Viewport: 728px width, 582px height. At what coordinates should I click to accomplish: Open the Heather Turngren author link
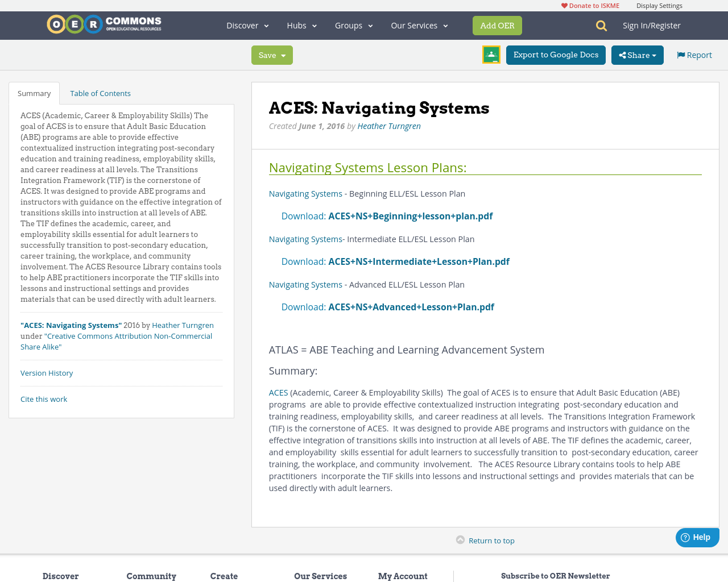[389, 125]
